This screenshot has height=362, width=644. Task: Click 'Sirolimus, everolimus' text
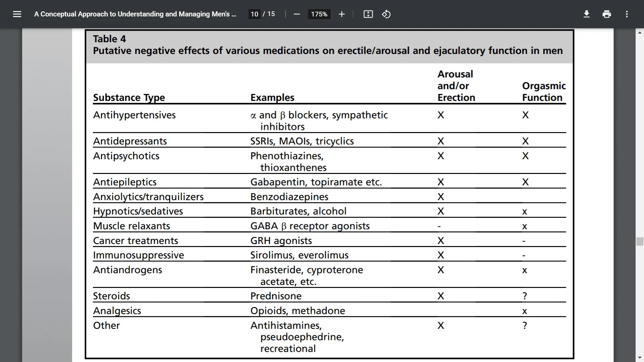tap(299, 255)
